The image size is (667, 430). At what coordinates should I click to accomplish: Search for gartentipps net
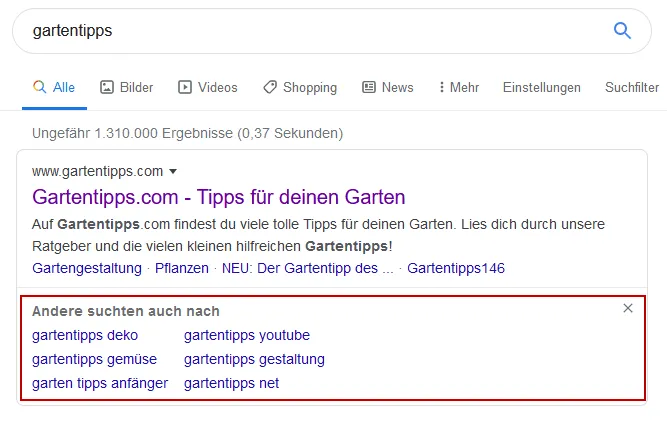point(231,383)
